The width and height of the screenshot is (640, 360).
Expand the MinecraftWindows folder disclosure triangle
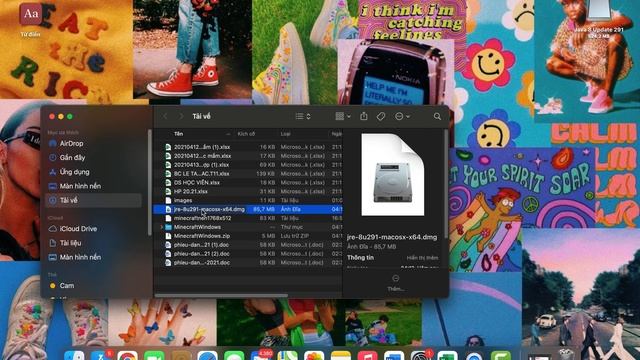pos(162,227)
